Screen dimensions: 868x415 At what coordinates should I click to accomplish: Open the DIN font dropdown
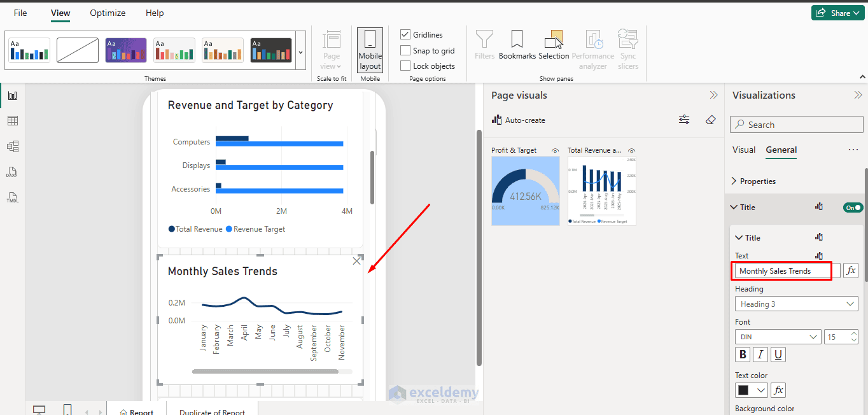(x=778, y=337)
